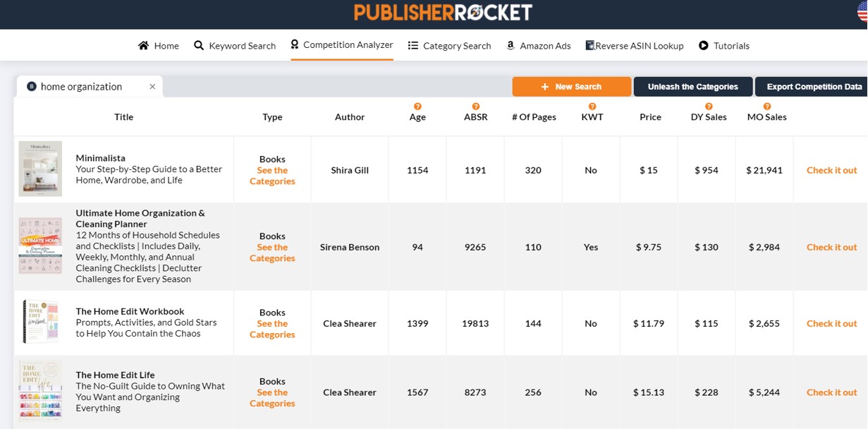Click the KWT value Yes
This screenshot has height=429, width=868.
pos(591,247)
